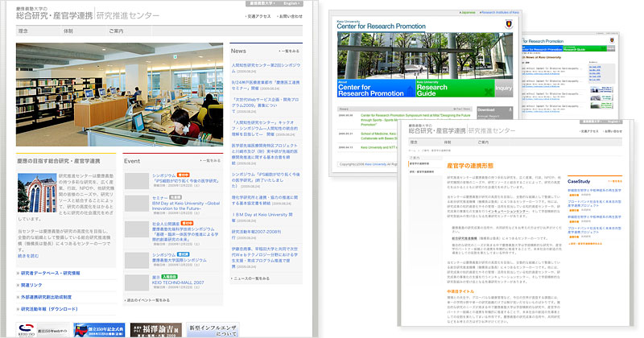Open the red-brick building thumbnail
Viewport: 644px width, 338px height.
click(x=37, y=192)
